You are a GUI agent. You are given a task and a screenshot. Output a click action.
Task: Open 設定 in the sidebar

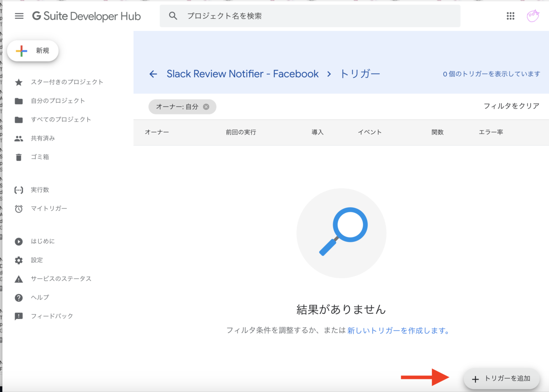pos(37,260)
